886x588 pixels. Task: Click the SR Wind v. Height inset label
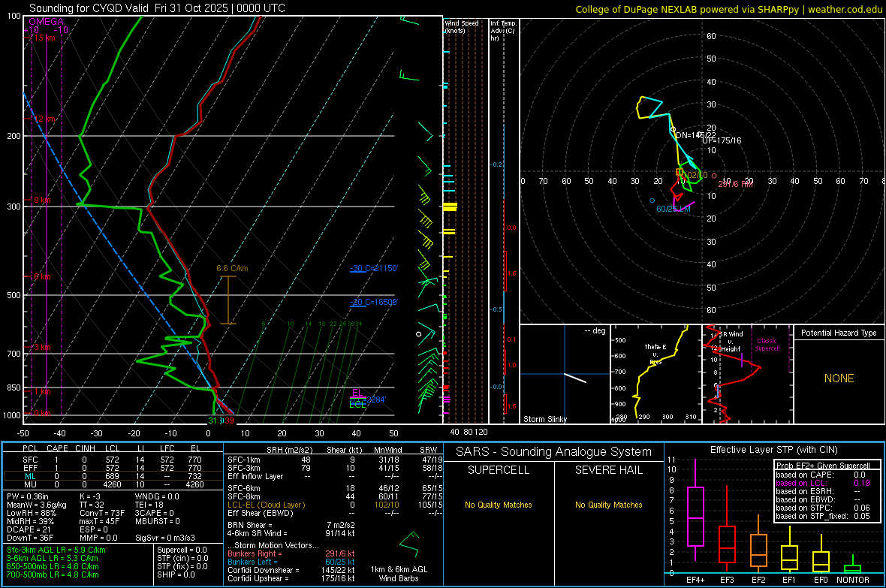pyautogui.click(x=731, y=342)
